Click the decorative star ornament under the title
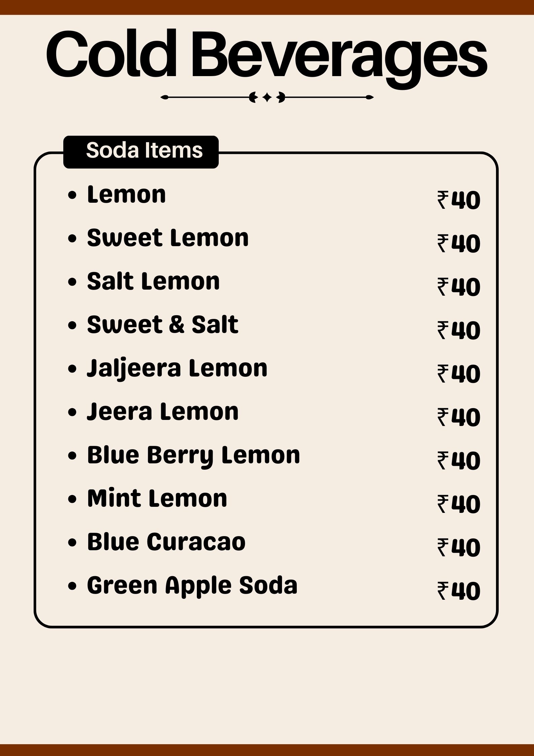Screen dimensions: 534x756 [x=267, y=98]
